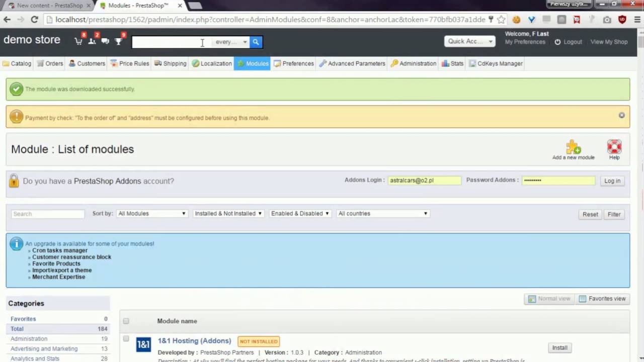
Task: Open the customer messages icon
Action: pyautogui.click(x=105, y=41)
